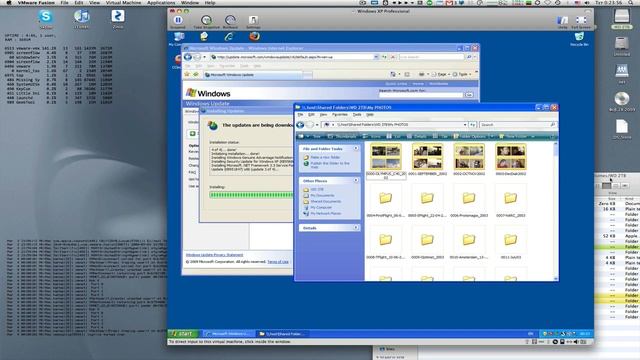Open the File menu in Mac menu bar
640x360 pixels.
click(x=64, y=2)
